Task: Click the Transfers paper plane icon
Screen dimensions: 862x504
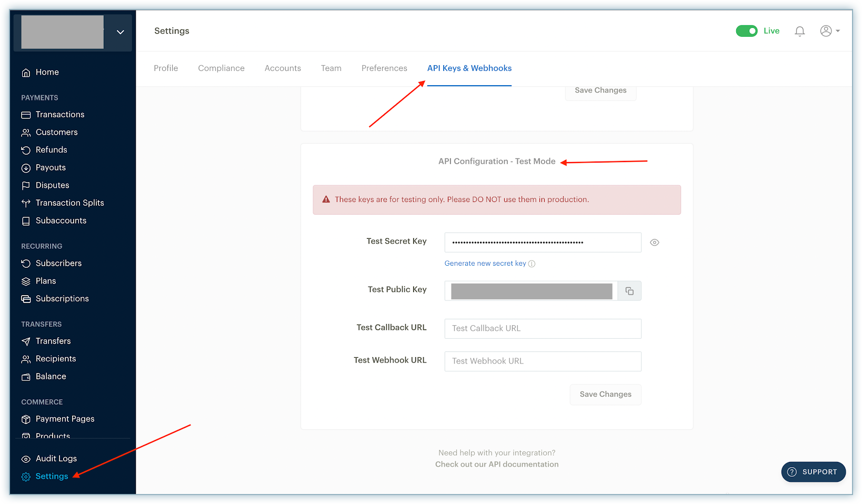Action: coord(26,341)
